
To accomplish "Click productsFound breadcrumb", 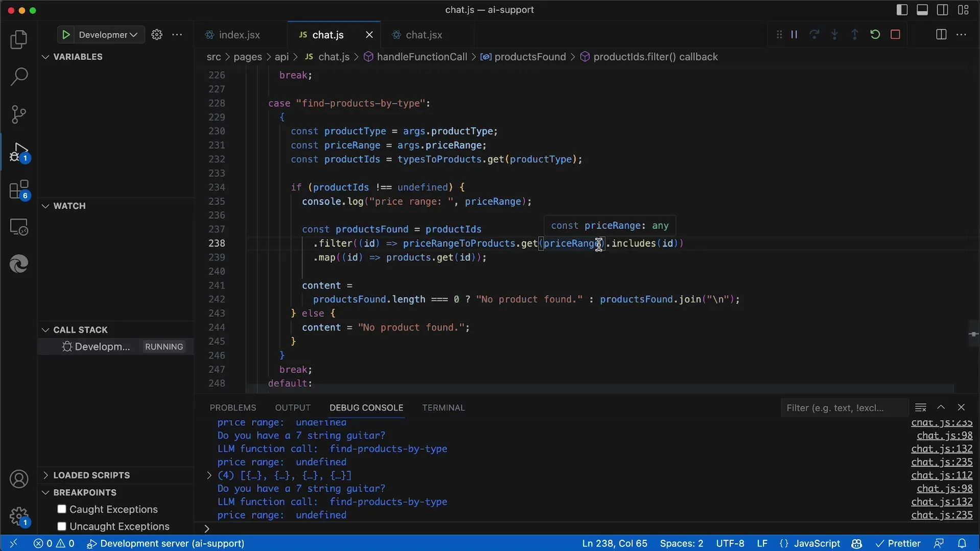I will (x=530, y=57).
